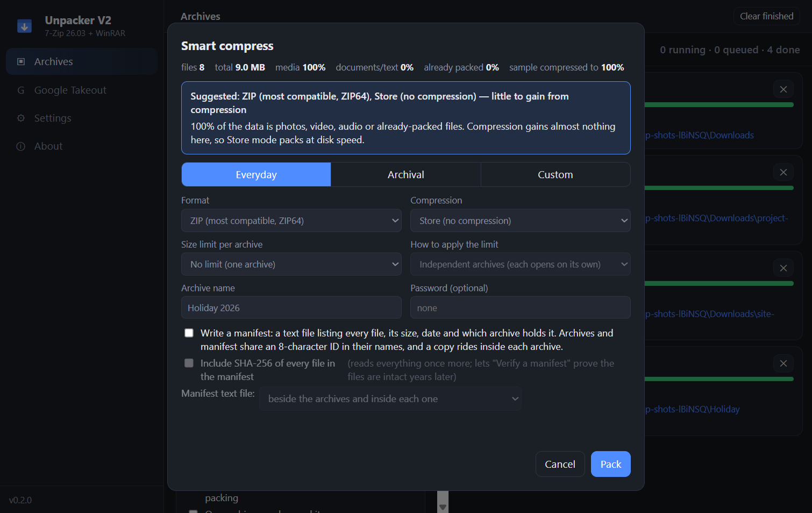This screenshot has height=513, width=812.
Task: Click the 'sample compressed to 100%' statistic
Action: pos(567,67)
